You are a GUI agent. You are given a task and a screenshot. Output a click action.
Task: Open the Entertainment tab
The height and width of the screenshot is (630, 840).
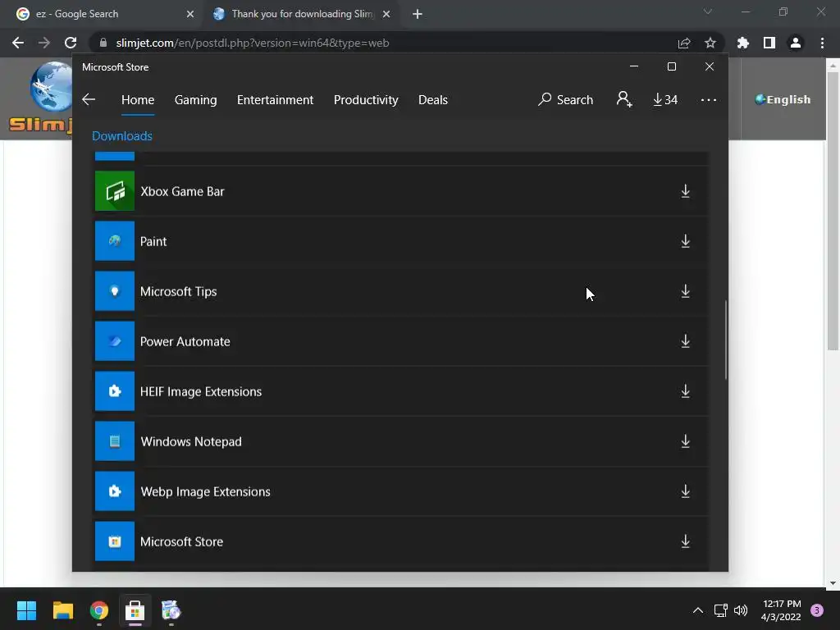click(x=276, y=100)
